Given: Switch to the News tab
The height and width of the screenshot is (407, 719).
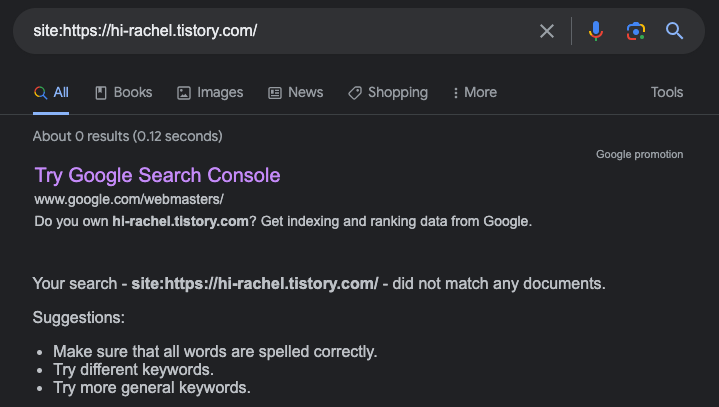Looking at the screenshot, I should (305, 93).
